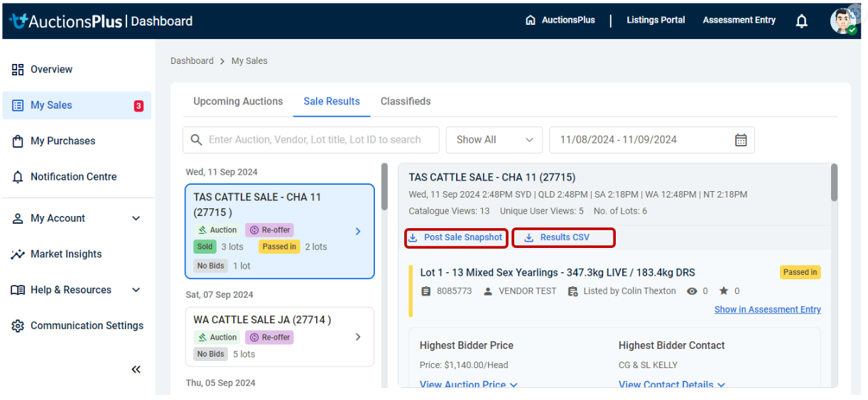This screenshot has width=868, height=400.
Task: Click the Market Insights chart icon
Action: tap(18, 254)
